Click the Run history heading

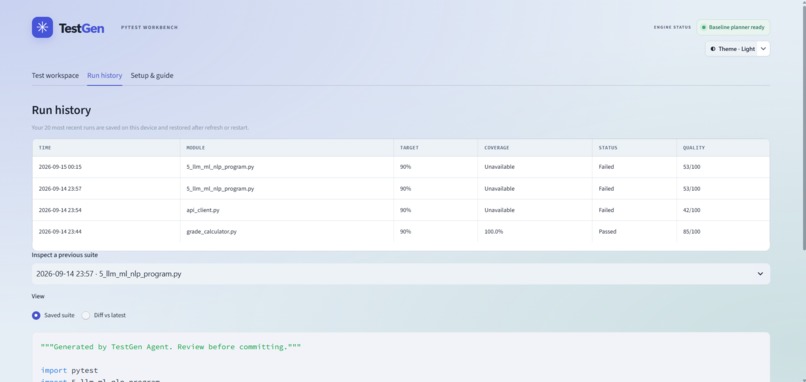[x=61, y=110]
